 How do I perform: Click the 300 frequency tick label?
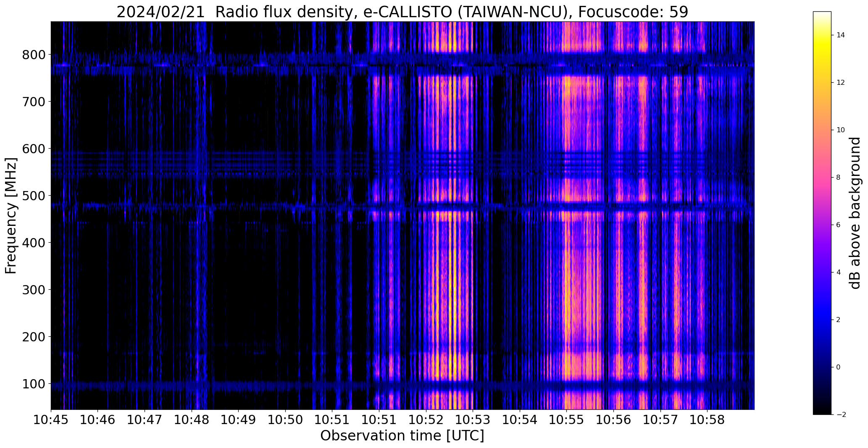click(x=33, y=290)
